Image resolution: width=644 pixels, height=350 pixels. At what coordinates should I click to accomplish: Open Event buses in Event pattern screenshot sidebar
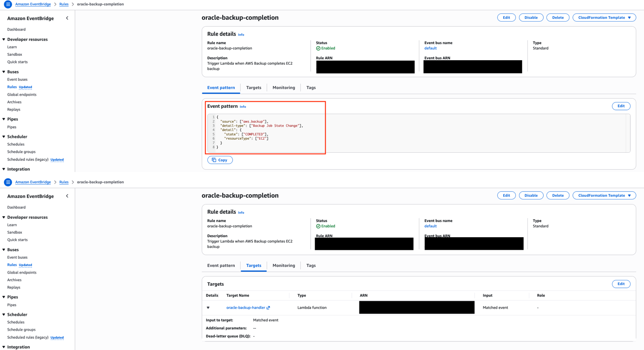pyautogui.click(x=17, y=80)
